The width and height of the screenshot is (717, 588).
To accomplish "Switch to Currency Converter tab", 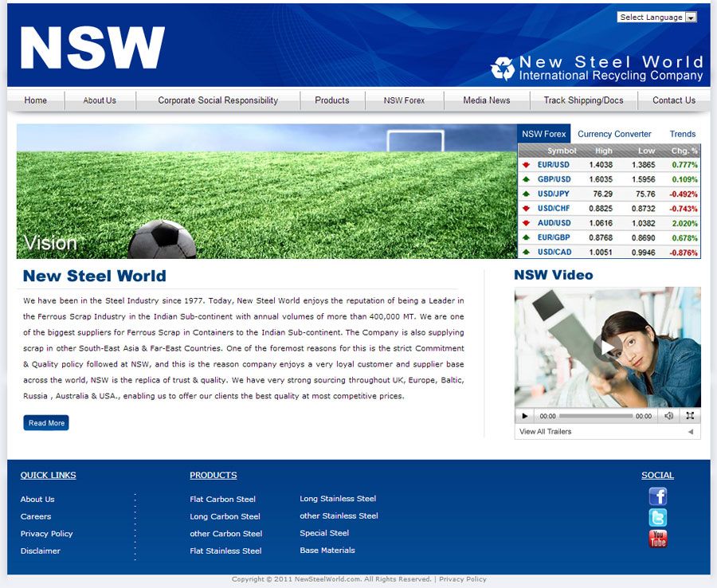I will pos(614,134).
